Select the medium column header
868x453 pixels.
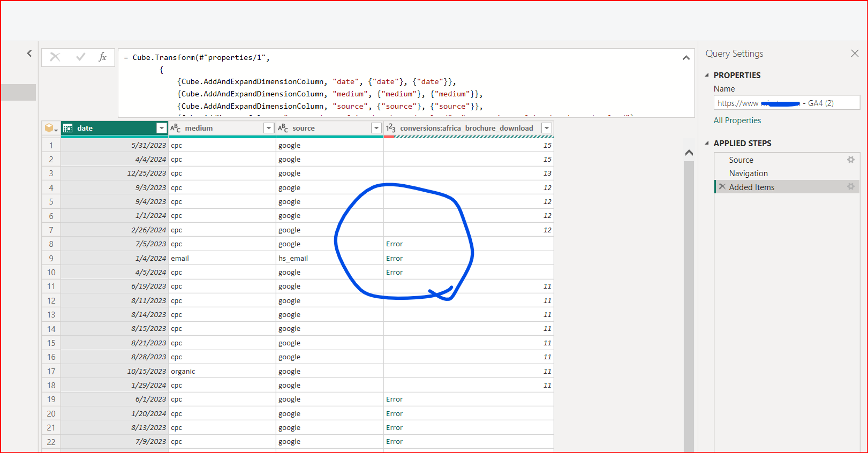click(222, 128)
